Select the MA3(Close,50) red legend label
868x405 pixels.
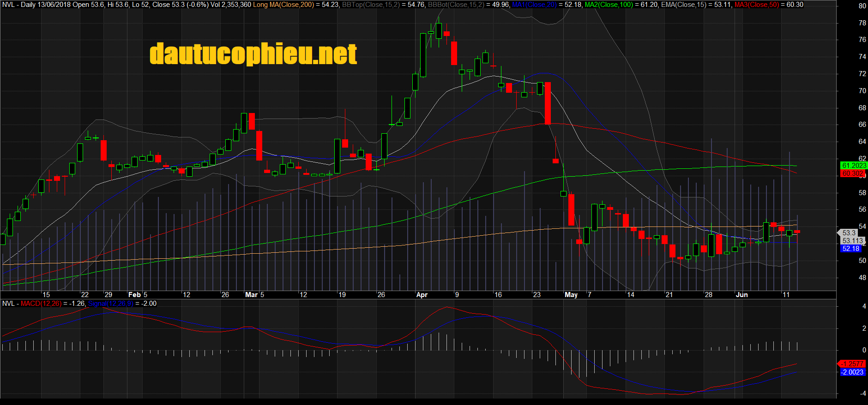click(756, 5)
